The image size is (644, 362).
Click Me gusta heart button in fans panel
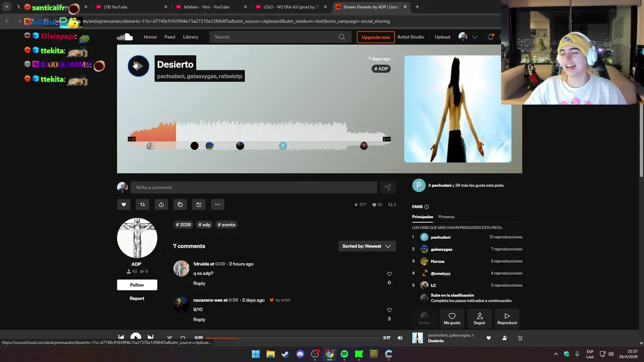point(452,318)
